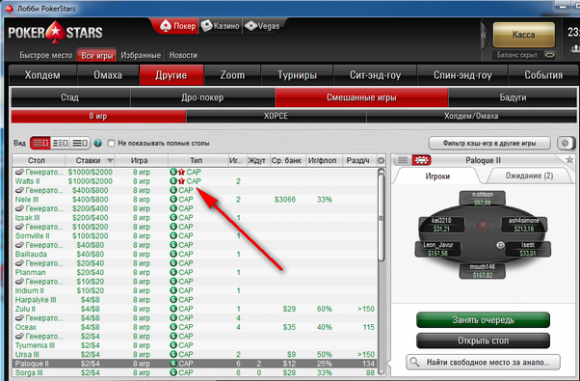Select the third table view layout icon

click(80, 143)
